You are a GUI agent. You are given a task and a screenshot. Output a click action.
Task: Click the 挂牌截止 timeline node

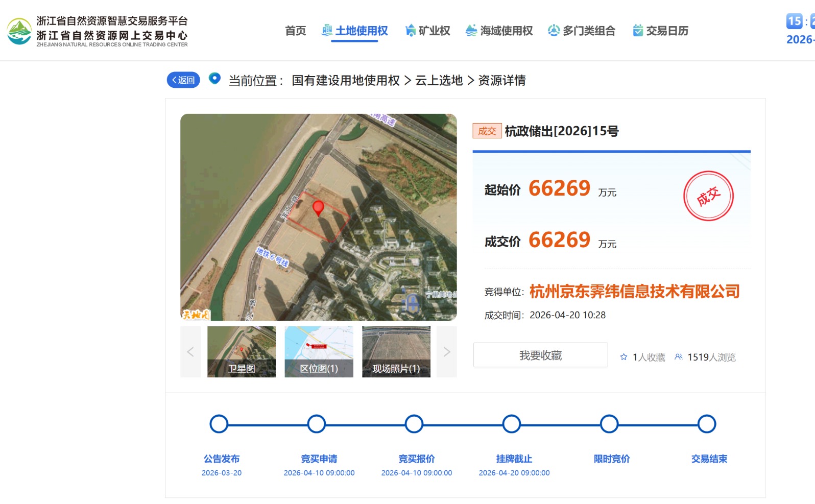pos(512,424)
